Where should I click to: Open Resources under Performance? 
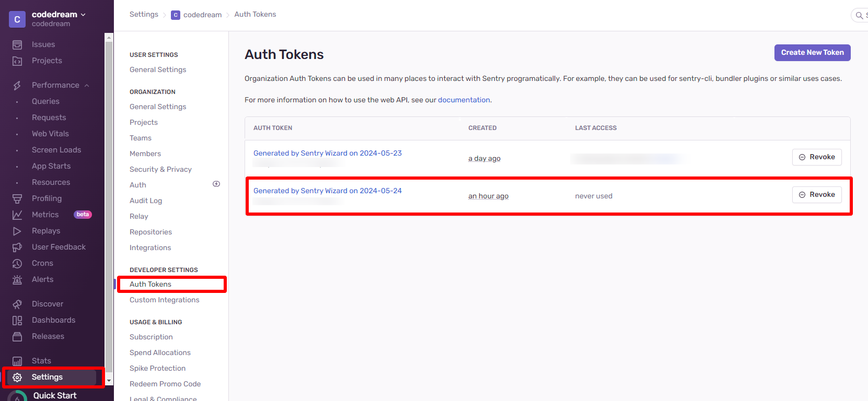click(51, 182)
